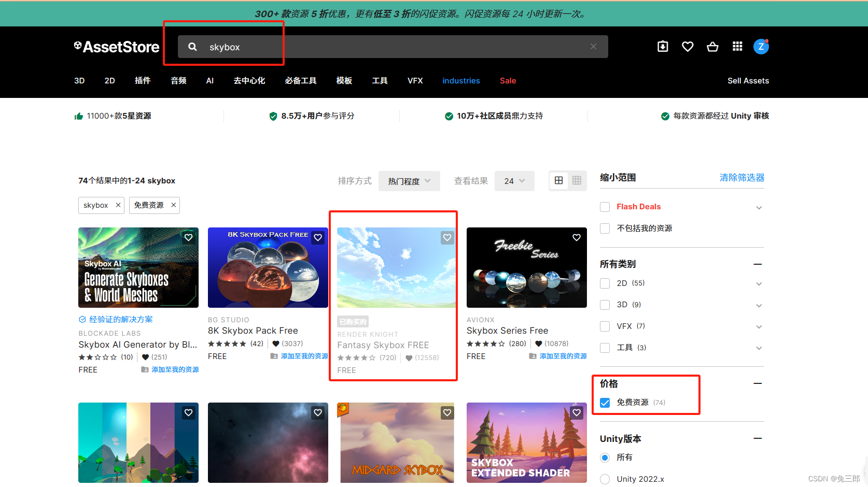
Task: Open the Midgard Skybox thumbnail
Action: pos(397,443)
